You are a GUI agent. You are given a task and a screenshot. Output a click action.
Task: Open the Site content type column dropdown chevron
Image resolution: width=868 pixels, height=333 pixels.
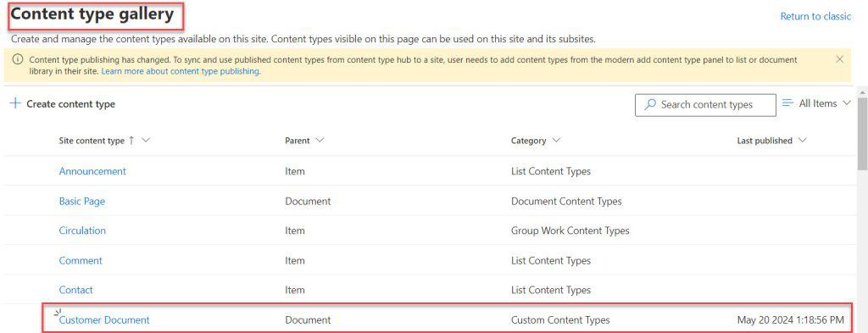coord(146,141)
